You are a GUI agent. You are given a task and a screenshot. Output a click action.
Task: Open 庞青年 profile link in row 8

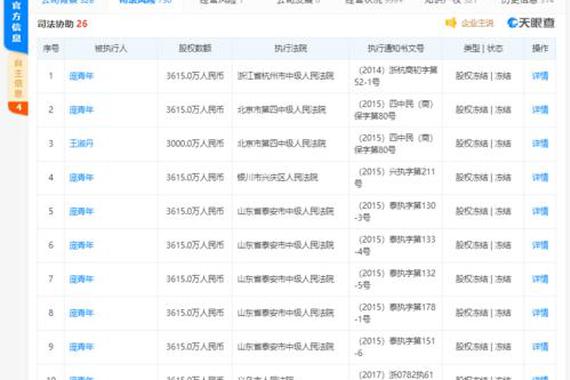point(81,313)
